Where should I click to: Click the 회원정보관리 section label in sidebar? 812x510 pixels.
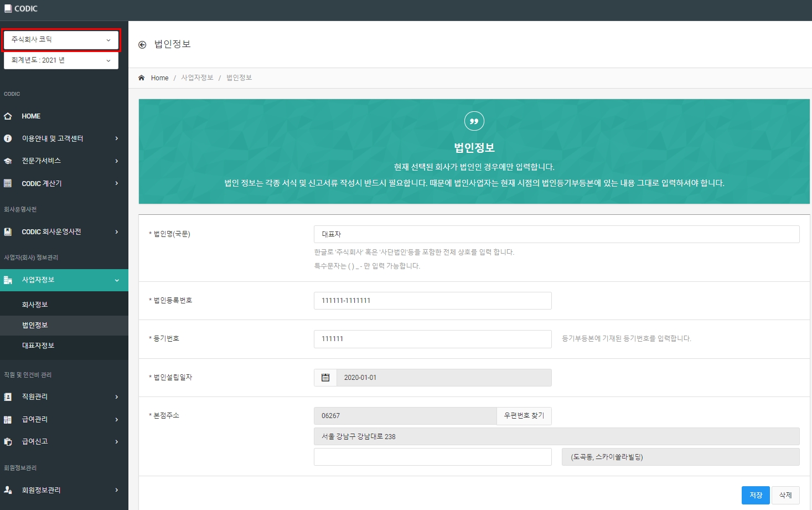pos(20,468)
